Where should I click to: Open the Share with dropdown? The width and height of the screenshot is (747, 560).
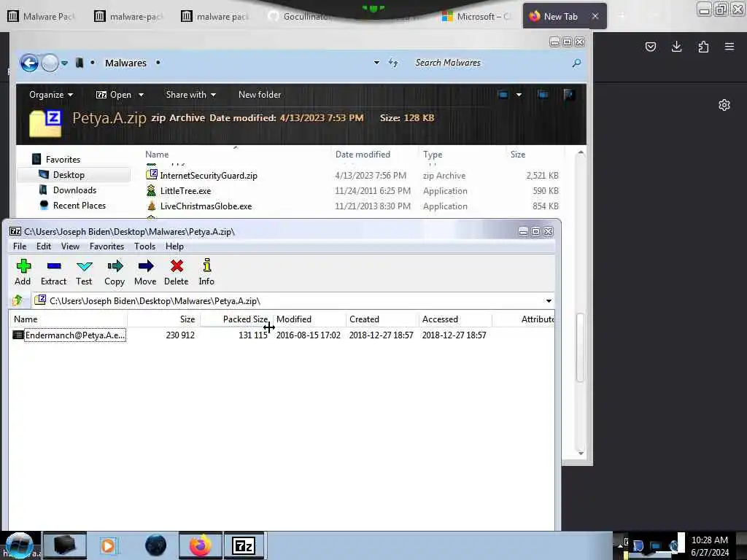(190, 95)
